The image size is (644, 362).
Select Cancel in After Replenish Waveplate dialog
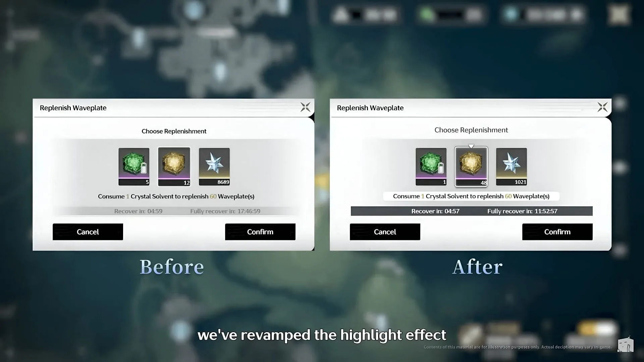click(x=384, y=232)
